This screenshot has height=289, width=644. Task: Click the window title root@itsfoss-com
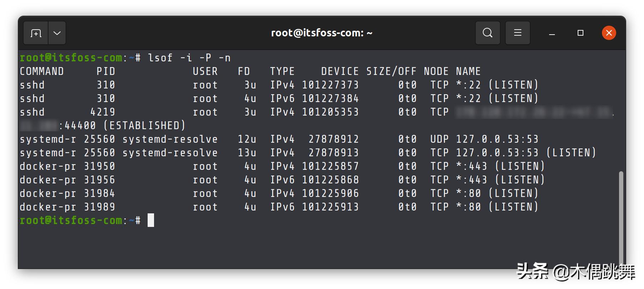(322, 33)
